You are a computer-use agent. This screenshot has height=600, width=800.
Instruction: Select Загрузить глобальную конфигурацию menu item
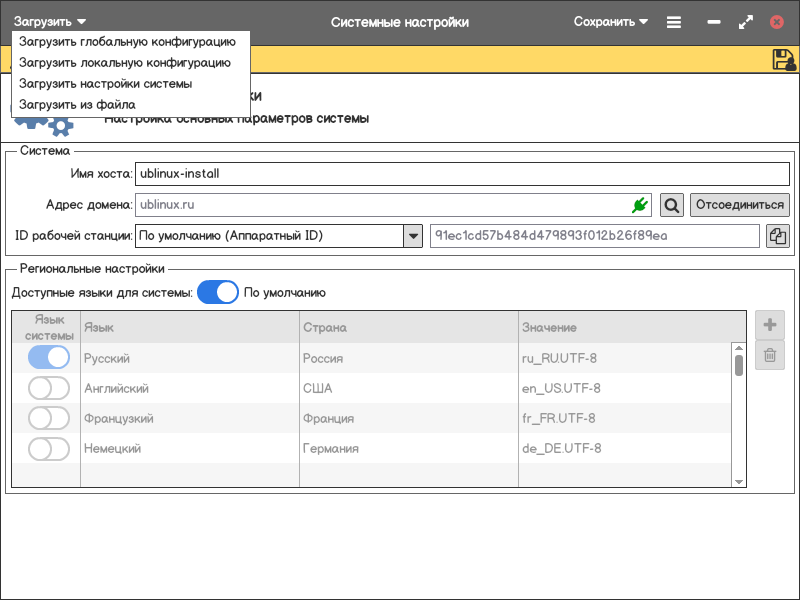coord(127,42)
